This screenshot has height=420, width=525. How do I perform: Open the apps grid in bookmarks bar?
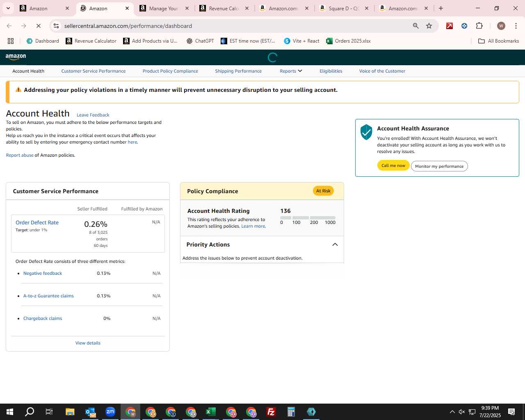pyautogui.click(x=11, y=41)
